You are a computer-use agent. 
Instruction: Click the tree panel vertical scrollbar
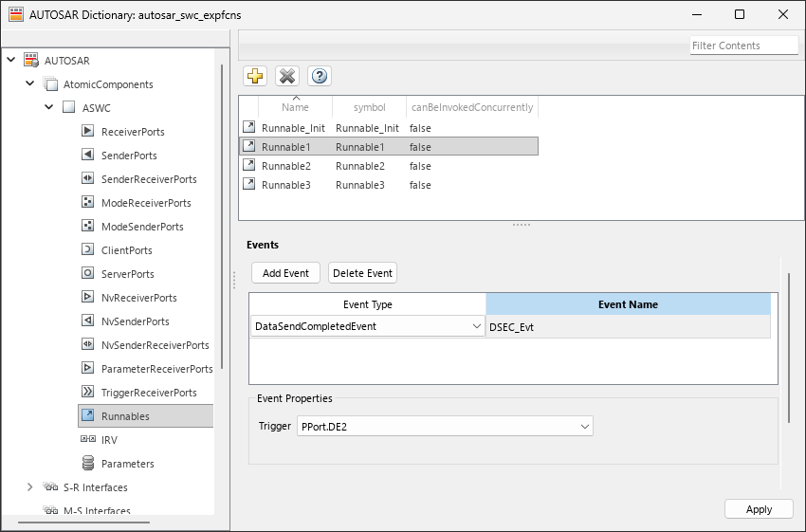(x=222, y=216)
